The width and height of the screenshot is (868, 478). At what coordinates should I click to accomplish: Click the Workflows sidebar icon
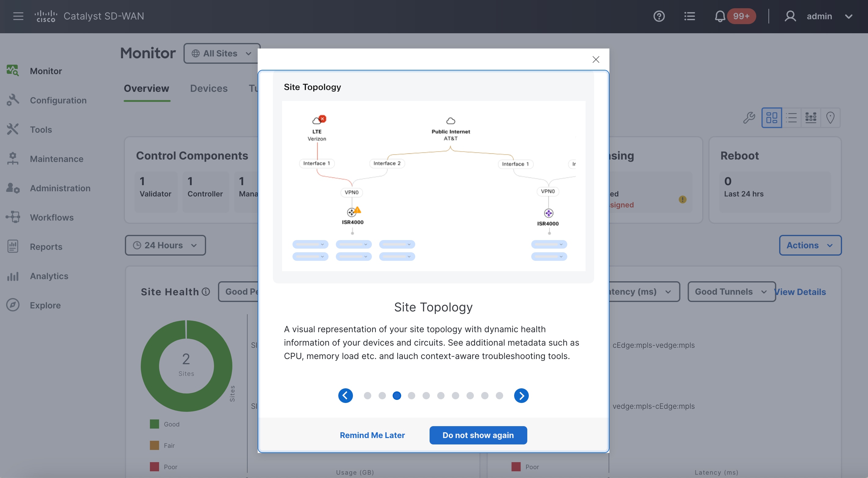point(13,217)
